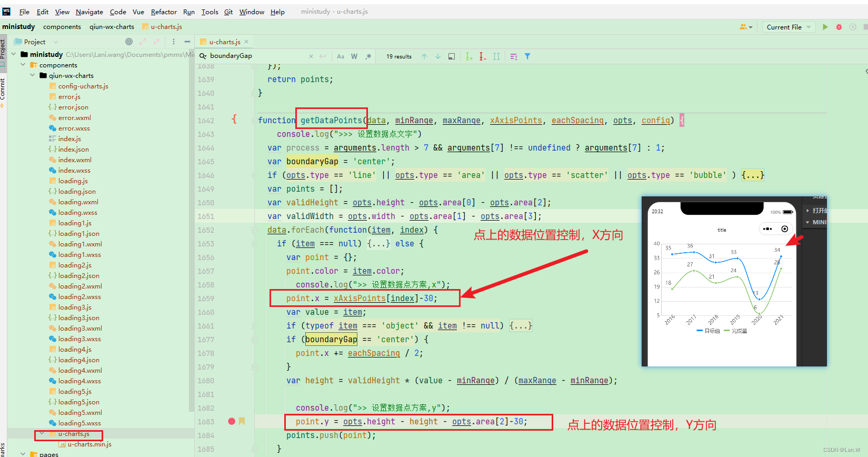The height and width of the screenshot is (457, 868).
Task: Start debugging with the red bug icon
Action: point(839,27)
